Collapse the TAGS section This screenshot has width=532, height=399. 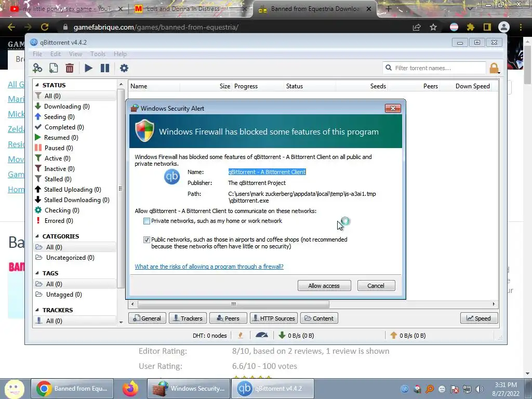pyautogui.click(x=37, y=273)
